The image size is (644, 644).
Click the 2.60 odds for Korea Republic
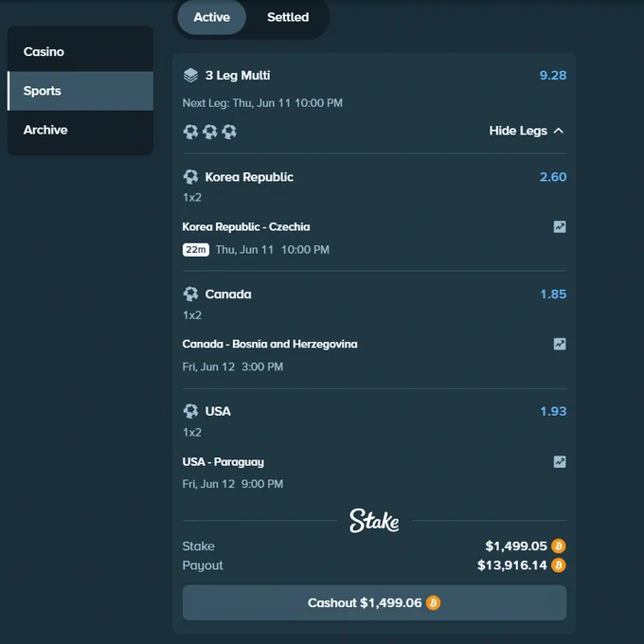click(553, 177)
